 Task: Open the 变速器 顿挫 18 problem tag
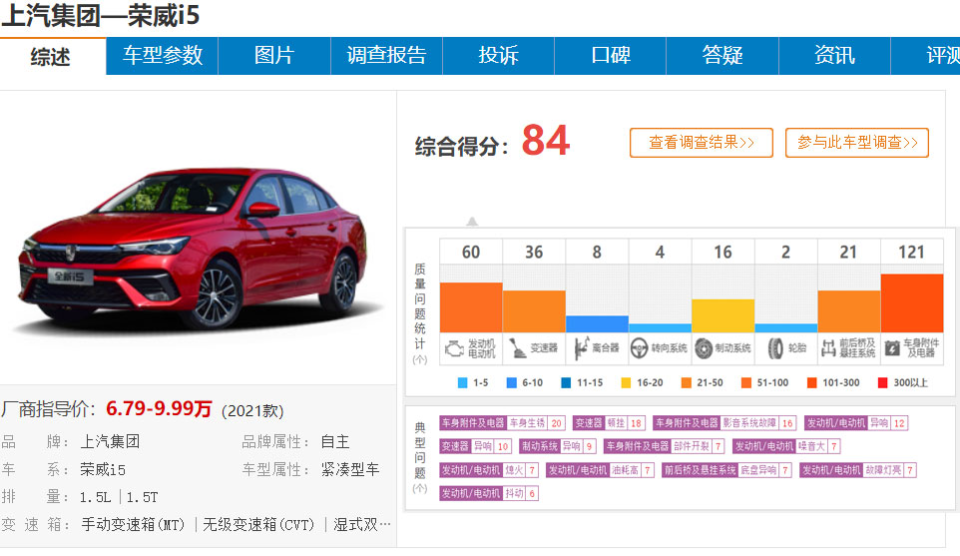[609, 423]
